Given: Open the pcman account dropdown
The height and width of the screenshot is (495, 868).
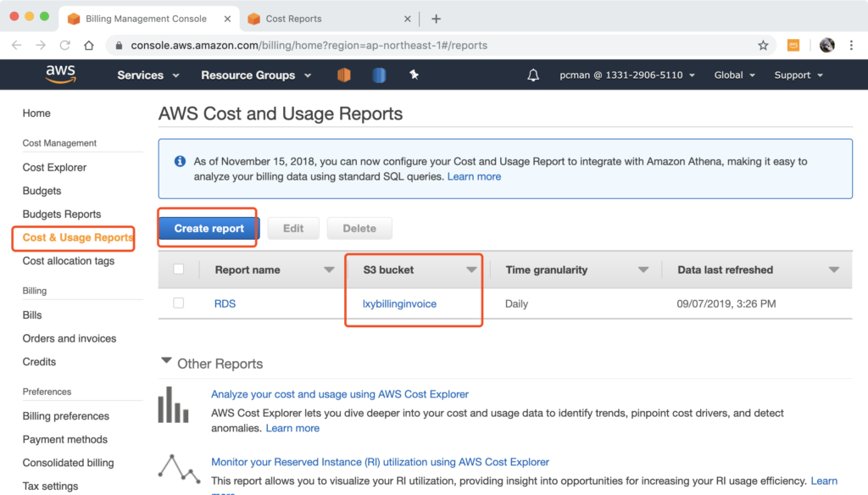Looking at the screenshot, I should pyautogui.click(x=626, y=75).
